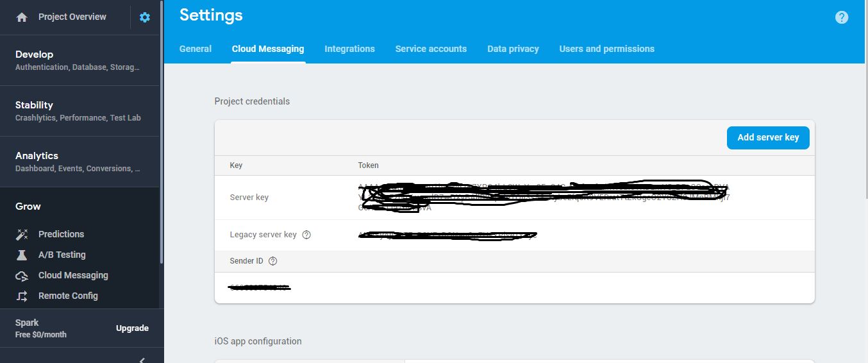The image size is (868, 363).
Task: Show help for Legacy server key
Action: [306, 235]
